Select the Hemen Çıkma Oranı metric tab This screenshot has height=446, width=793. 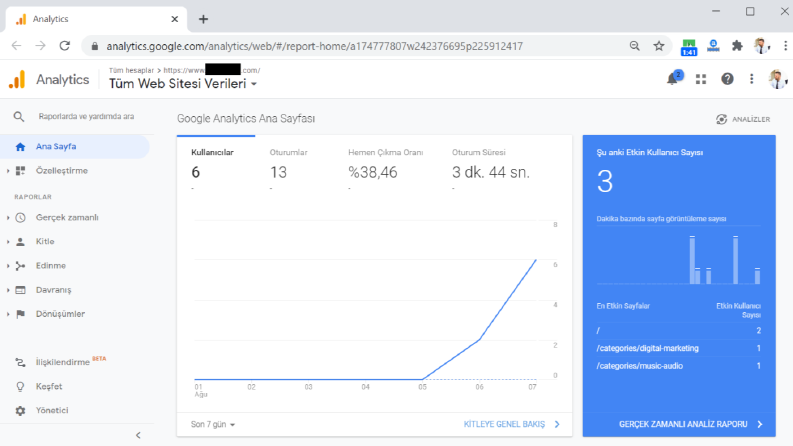click(x=385, y=165)
